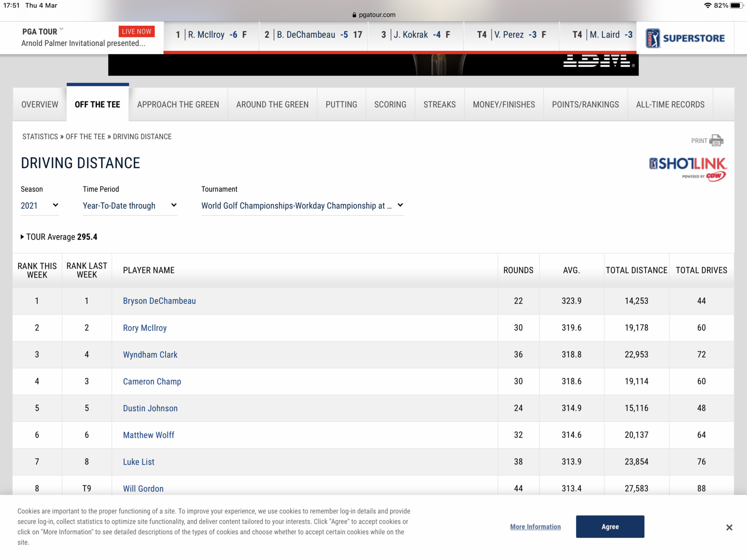Sort by AVG. column header

coord(571,270)
